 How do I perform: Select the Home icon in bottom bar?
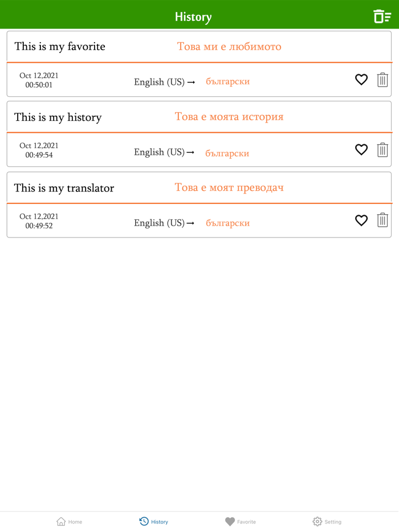[x=69, y=521]
